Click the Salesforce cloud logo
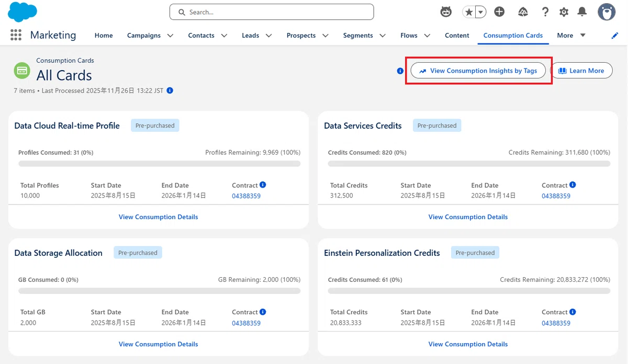This screenshot has width=628, height=364. pyautogui.click(x=23, y=12)
